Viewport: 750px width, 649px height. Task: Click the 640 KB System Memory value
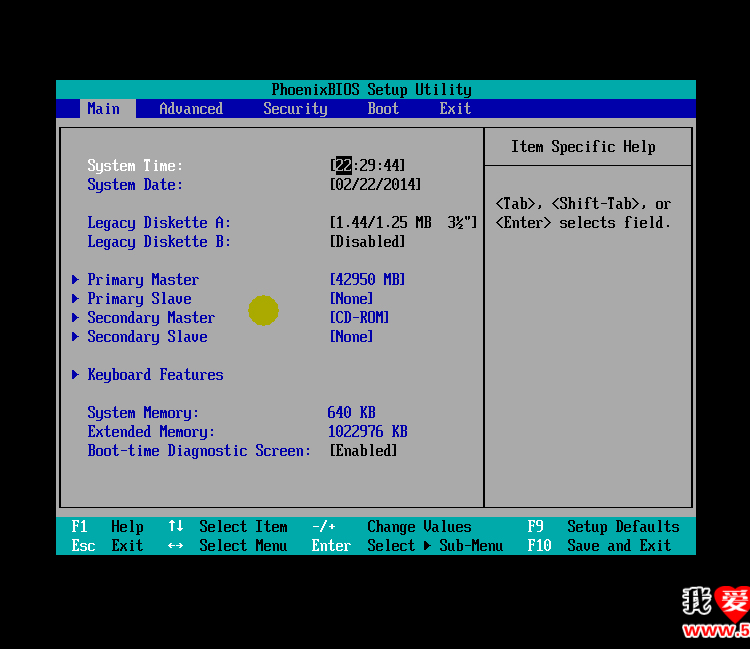click(x=352, y=412)
